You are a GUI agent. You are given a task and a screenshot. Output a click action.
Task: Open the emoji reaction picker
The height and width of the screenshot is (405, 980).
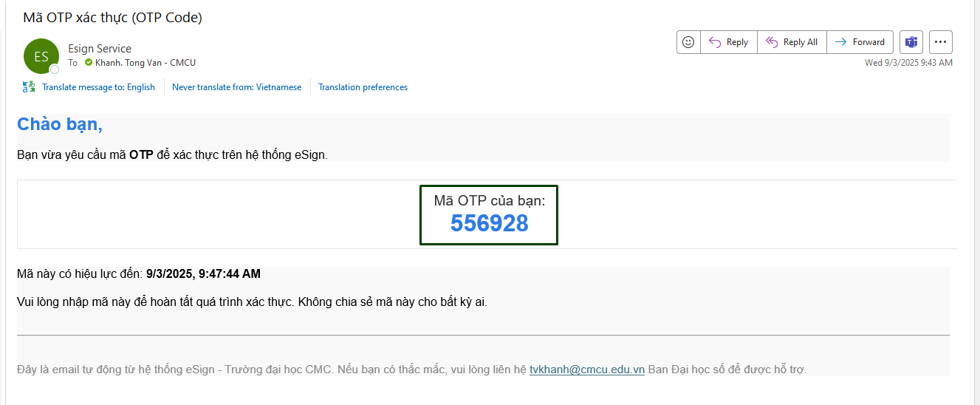(688, 42)
